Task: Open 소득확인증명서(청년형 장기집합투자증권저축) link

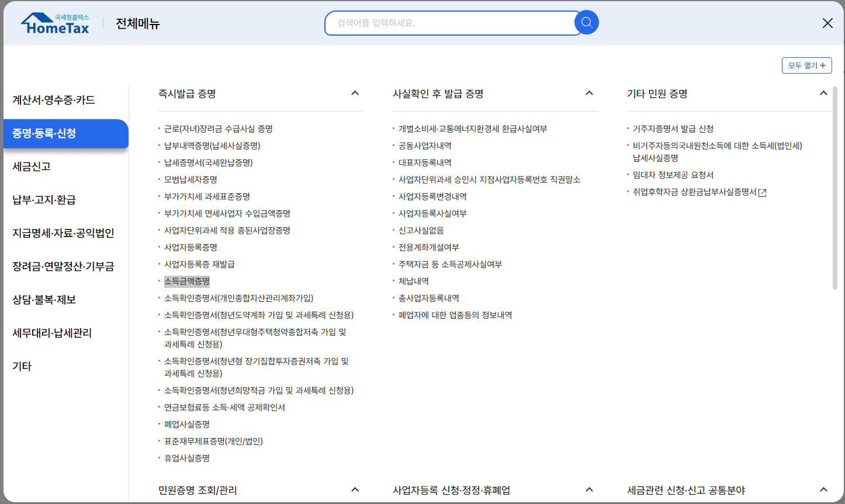Action: coord(256,367)
